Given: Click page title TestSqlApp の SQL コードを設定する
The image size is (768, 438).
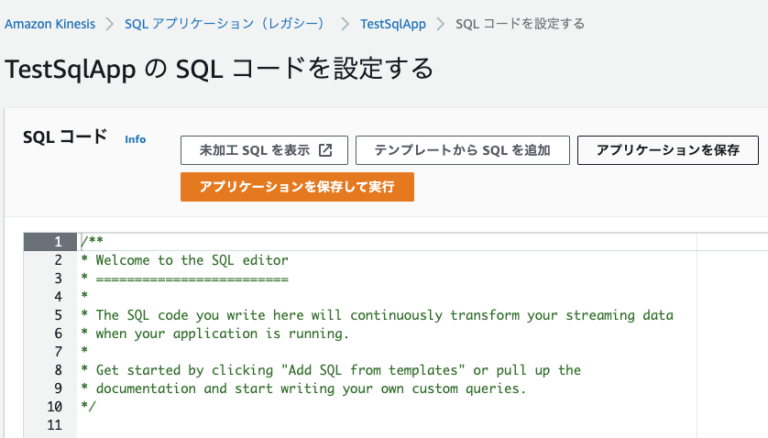Looking at the screenshot, I should (x=219, y=69).
